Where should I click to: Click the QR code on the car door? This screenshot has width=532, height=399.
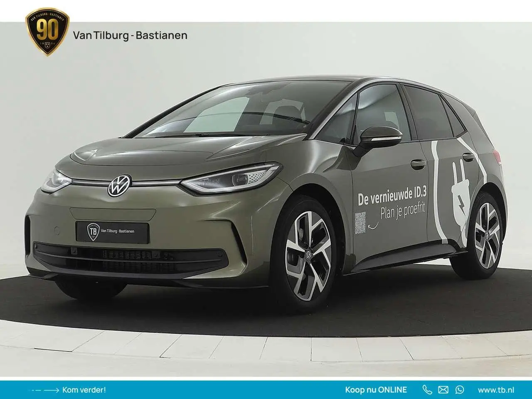tap(360, 223)
